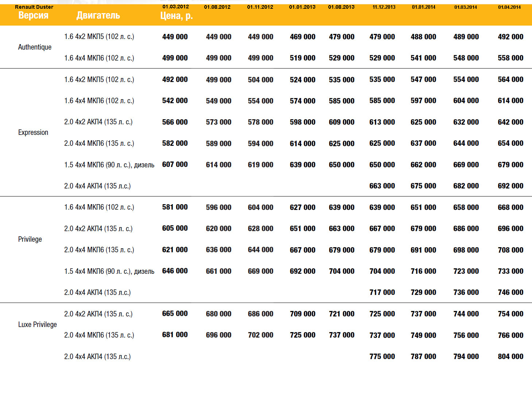Viewport: 532px width, 401px height.
Task: Select the 01.01.2013 date column header
Action: tap(302, 7)
